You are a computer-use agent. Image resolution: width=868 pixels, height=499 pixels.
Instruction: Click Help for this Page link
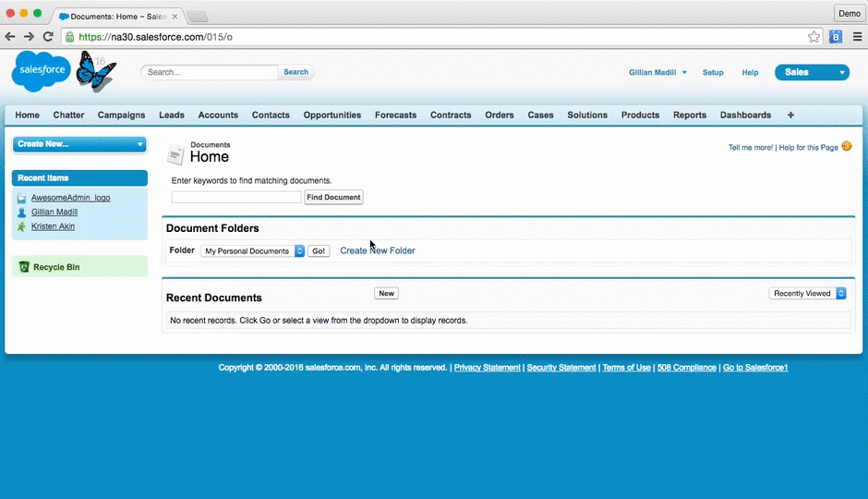[x=808, y=147]
